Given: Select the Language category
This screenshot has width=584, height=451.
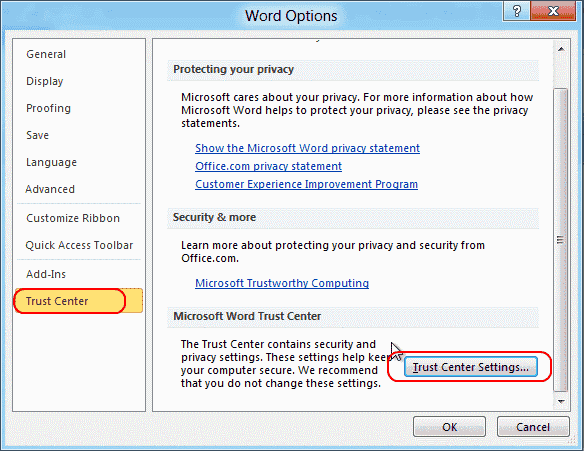Looking at the screenshot, I should [x=51, y=162].
